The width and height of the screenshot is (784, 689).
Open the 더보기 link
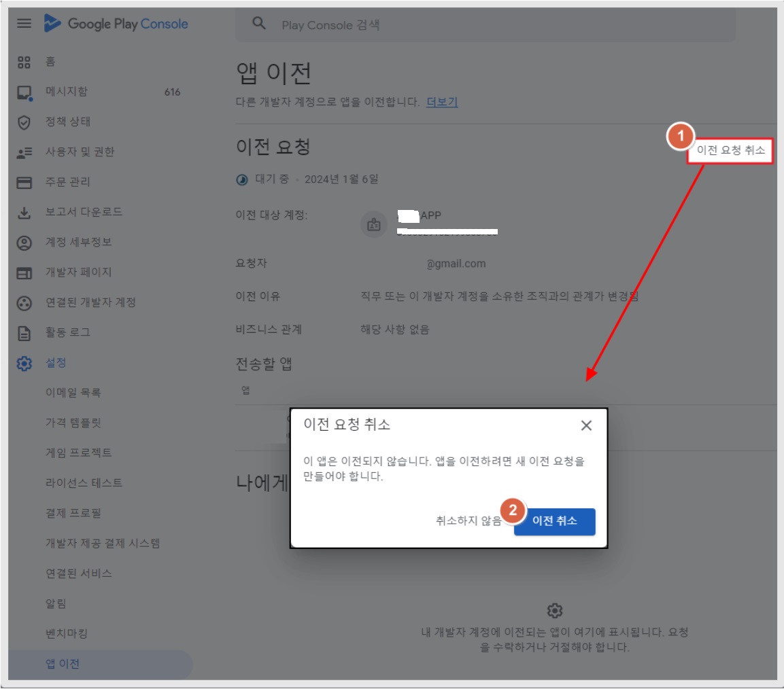point(441,102)
